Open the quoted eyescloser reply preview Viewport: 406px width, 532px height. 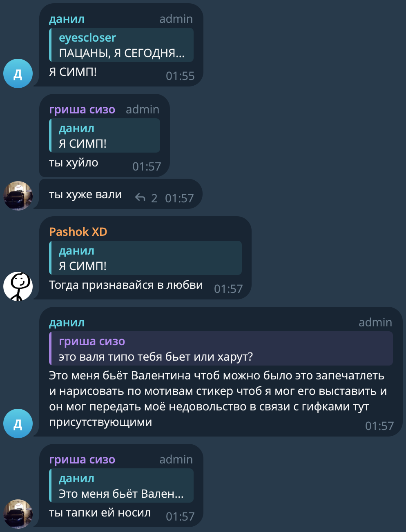121,45
